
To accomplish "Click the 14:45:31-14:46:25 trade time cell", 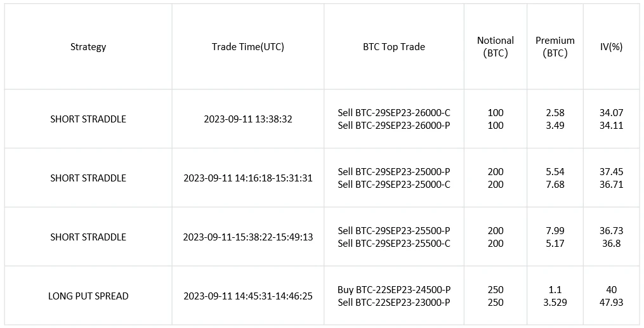I will click(x=247, y=296).
